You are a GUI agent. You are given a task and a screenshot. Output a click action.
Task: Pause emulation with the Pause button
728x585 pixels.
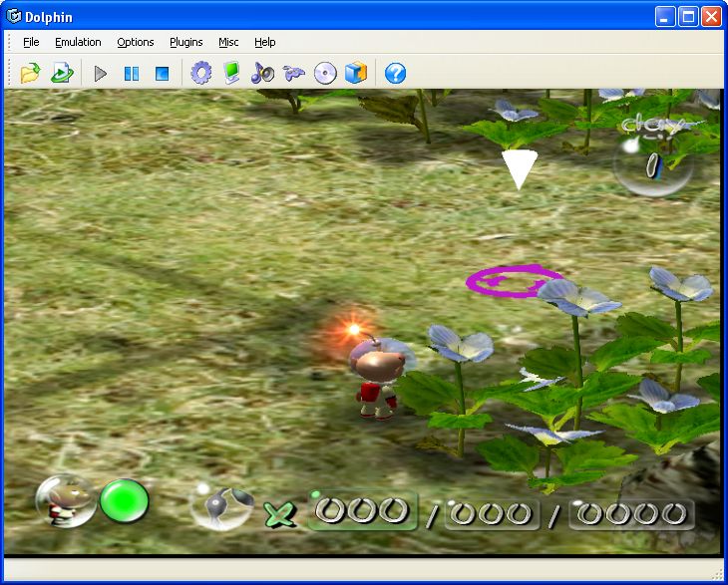click(132, 74)
